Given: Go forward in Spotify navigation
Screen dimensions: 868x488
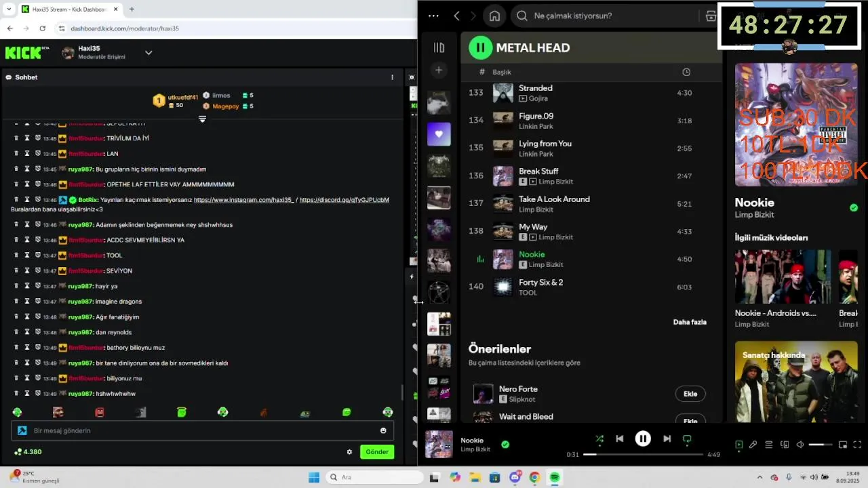Looking at the screenshot, I should point(473,16).
